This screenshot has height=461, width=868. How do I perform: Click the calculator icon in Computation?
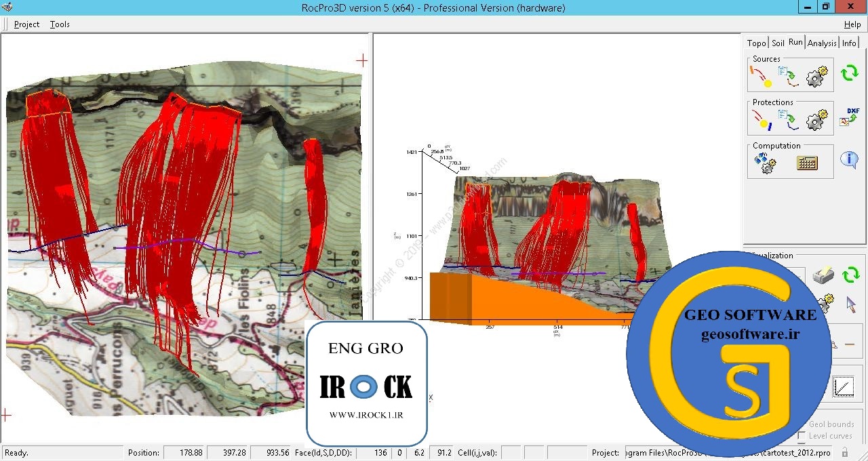tap(807, 163)
